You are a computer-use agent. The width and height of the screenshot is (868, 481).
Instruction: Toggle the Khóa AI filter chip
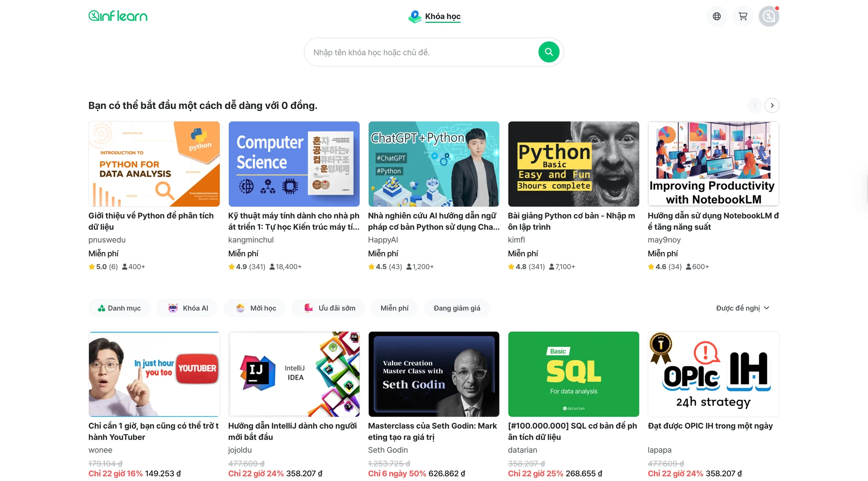188,308
